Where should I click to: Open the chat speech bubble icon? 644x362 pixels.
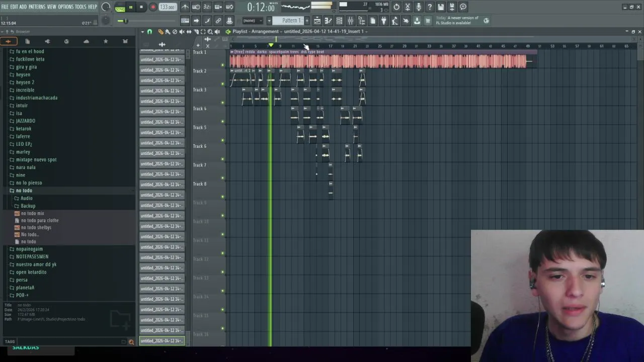[x=463, y=7]
